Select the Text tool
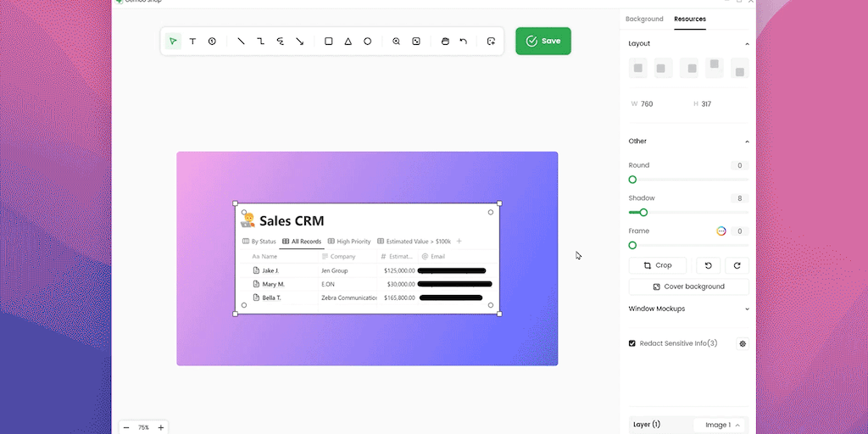 tap(192, 41)
